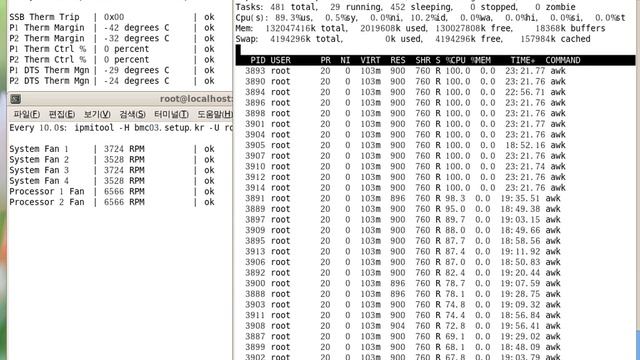Select process row with PID 3908
640x360 pixels.
pyautogui.click(x=403, y=326)
